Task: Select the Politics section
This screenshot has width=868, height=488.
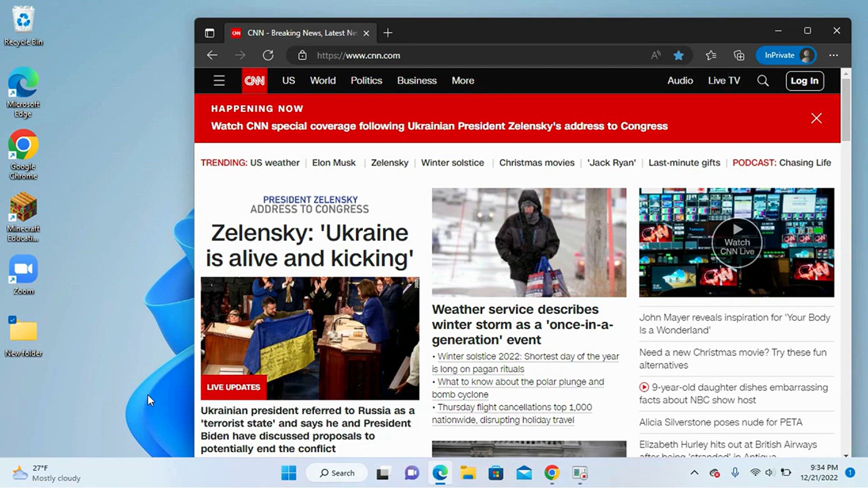Action: [x=367, y=80]
